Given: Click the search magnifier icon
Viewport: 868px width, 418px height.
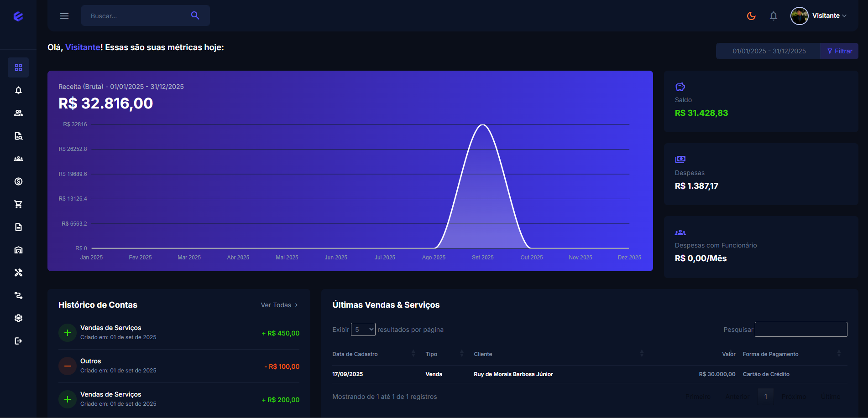Looking at the screenshot, I should (195, 15).
